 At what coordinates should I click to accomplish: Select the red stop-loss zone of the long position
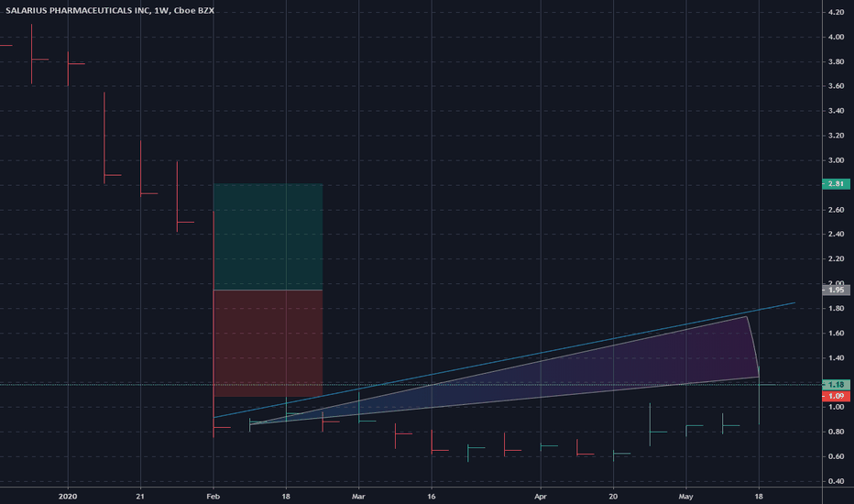pos(268,344)
